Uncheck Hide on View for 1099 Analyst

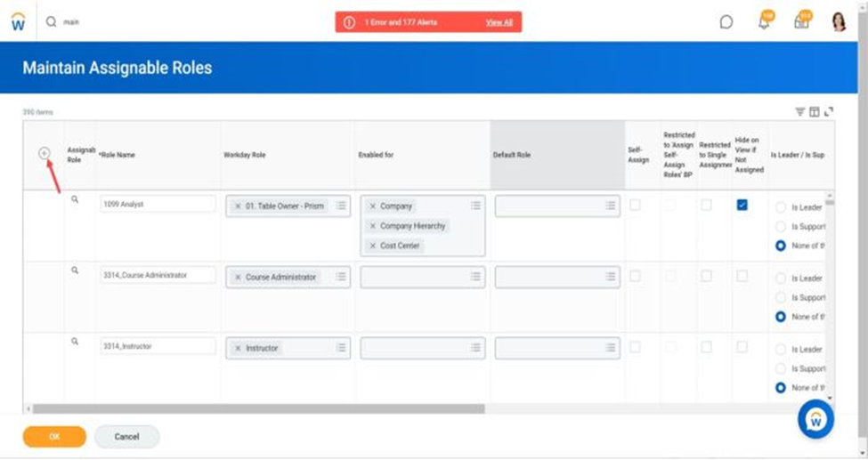click(742, 206)
